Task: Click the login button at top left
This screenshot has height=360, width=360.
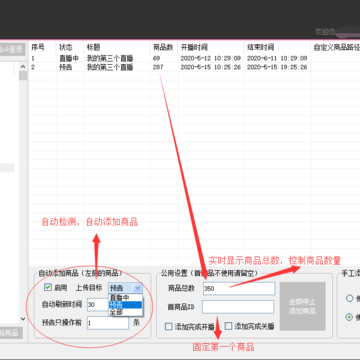Action: coord(12,49)
